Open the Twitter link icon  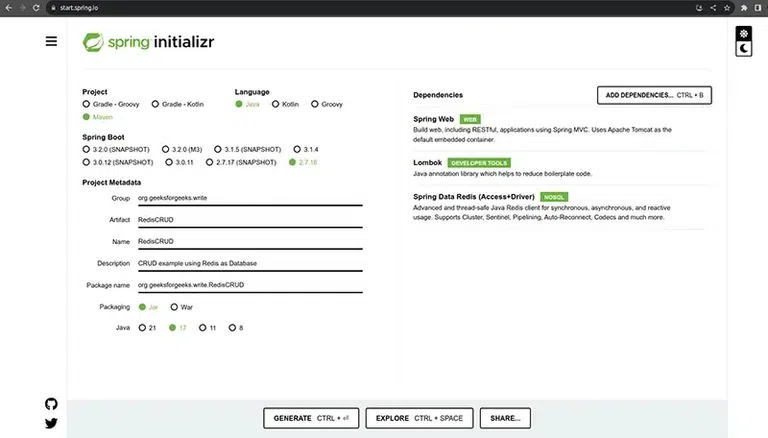click(51, 423)
